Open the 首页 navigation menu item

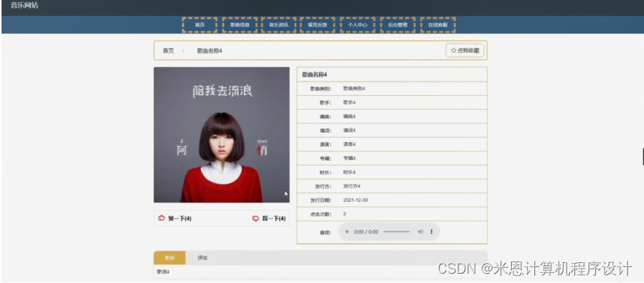coord(199,25)
